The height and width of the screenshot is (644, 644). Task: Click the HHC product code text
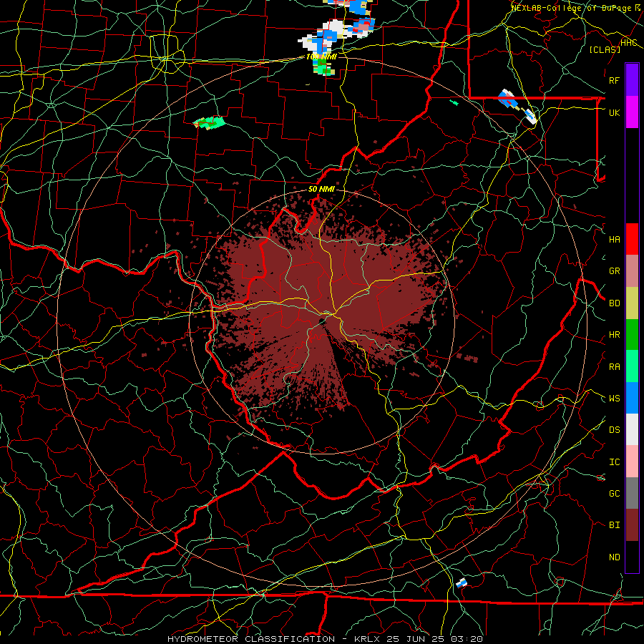(628, 43)
